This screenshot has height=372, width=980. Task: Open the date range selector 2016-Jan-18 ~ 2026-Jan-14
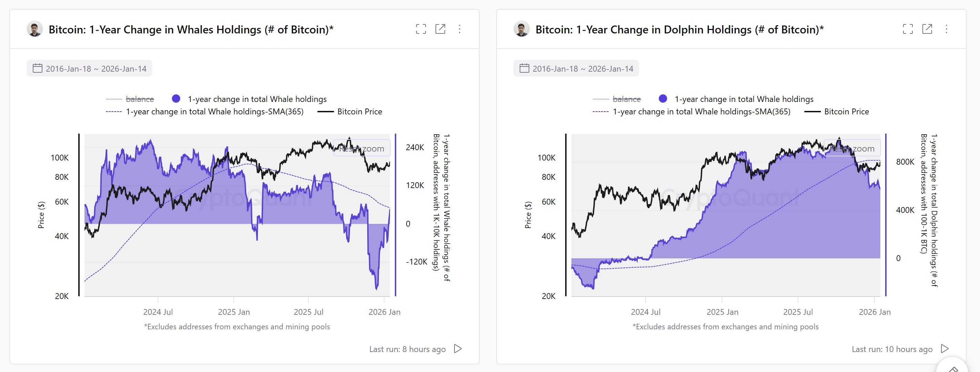(98, 69)
